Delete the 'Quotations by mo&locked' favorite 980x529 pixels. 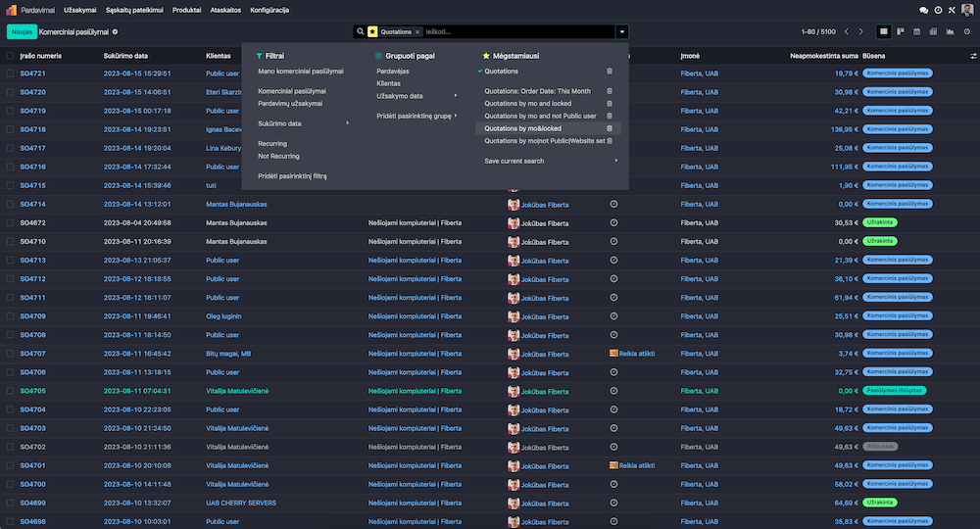(x=610, y=128)
